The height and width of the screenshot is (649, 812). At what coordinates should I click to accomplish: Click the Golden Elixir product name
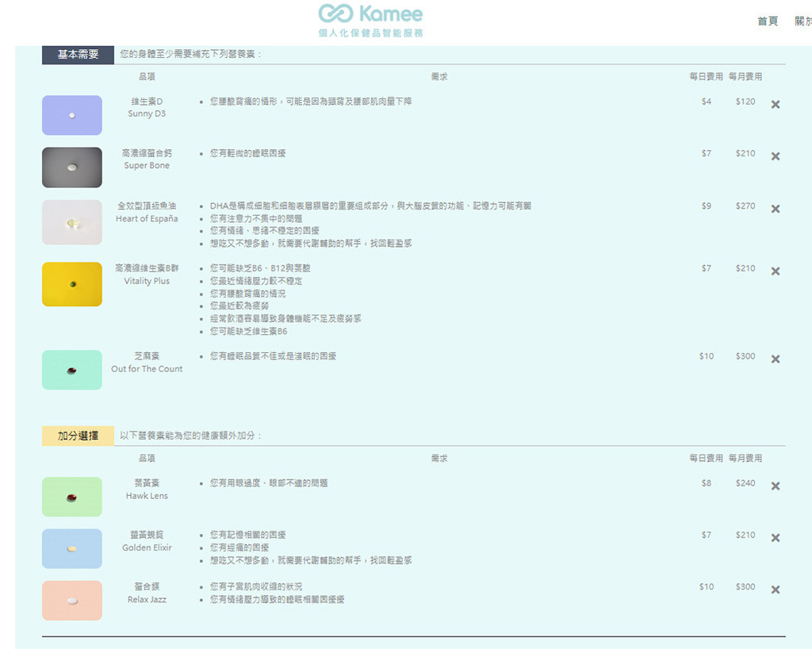click(147, 547)
